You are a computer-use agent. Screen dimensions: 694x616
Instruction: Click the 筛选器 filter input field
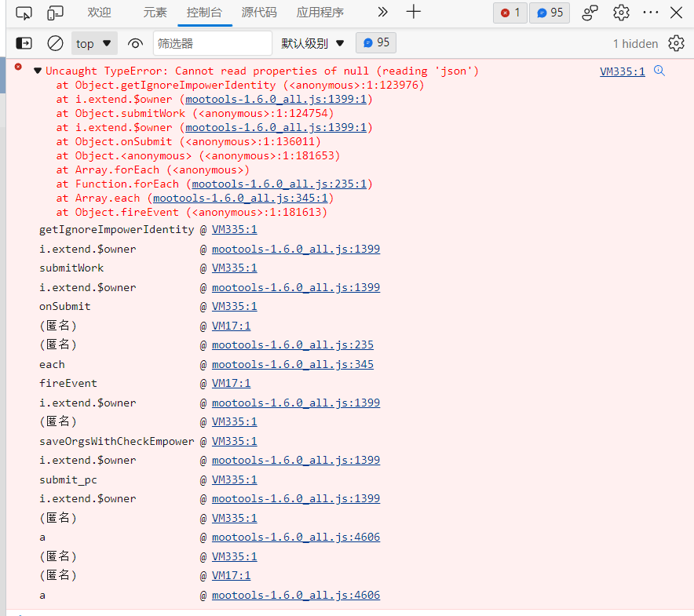point(212,44)
